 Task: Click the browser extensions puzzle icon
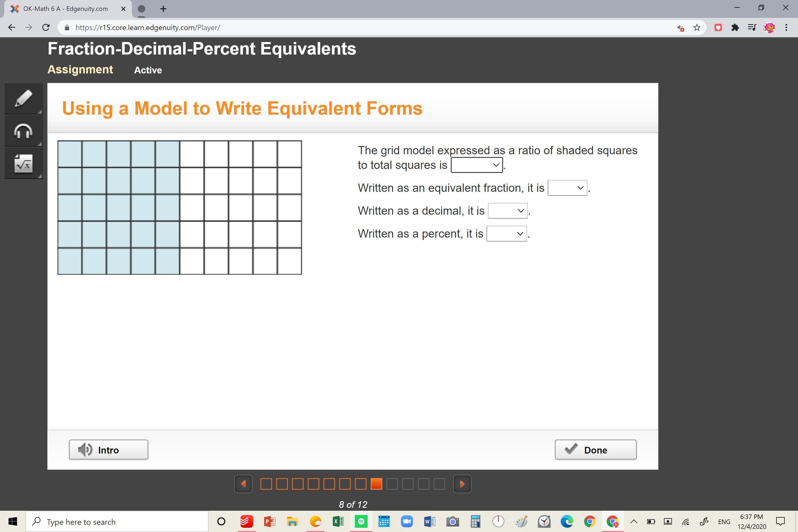[735, 27]
